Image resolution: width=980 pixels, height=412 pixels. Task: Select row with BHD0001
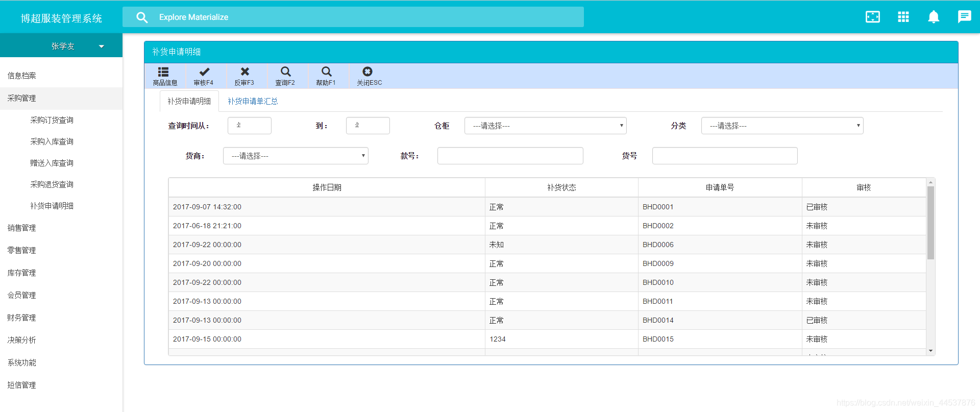547,207
